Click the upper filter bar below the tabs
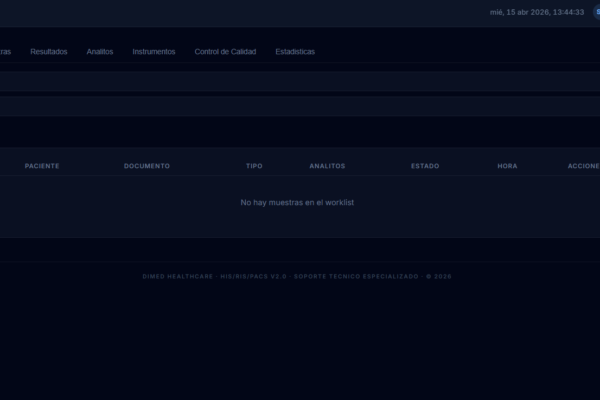The width and height of the screenshot is (600, 400). (300, 82)
